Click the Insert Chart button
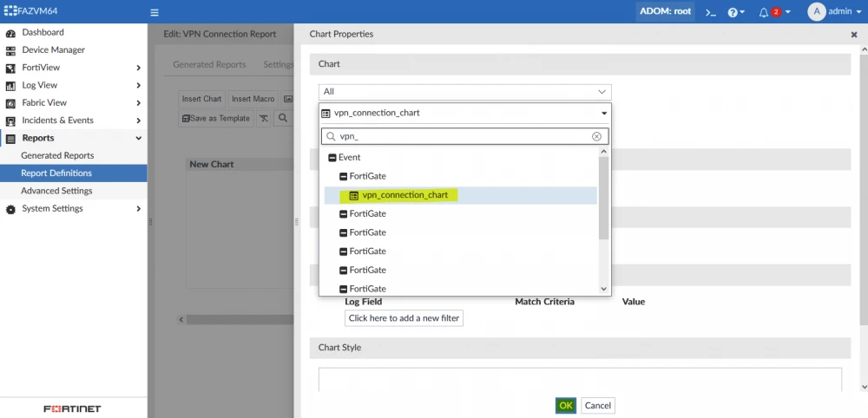This screenshot has height=418, width=868. [x=201, y=99]
